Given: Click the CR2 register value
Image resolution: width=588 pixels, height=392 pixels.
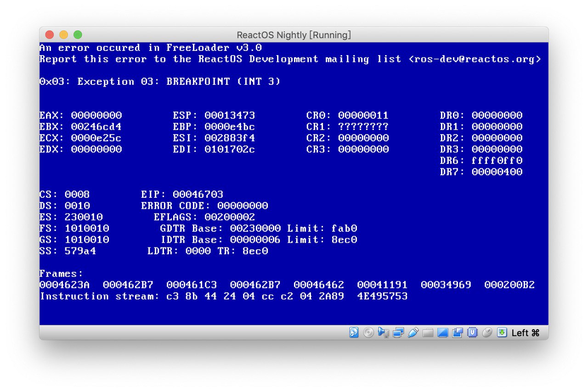Looking at the screenshot, I should (x=363, y=138).
